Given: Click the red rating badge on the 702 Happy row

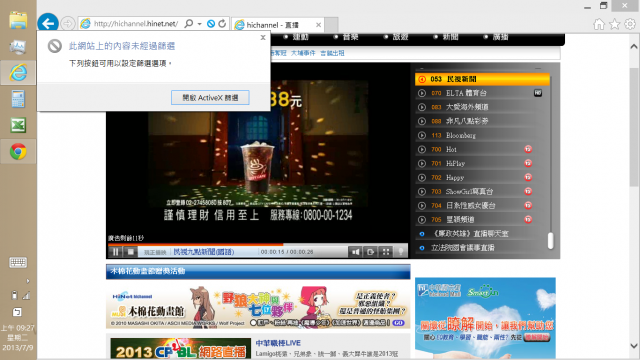Looking at the screenshot, I should 528,177.
